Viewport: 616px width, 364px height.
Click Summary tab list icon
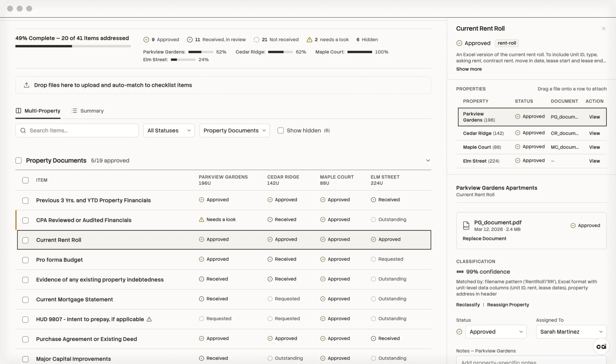[x=74, y=111]
